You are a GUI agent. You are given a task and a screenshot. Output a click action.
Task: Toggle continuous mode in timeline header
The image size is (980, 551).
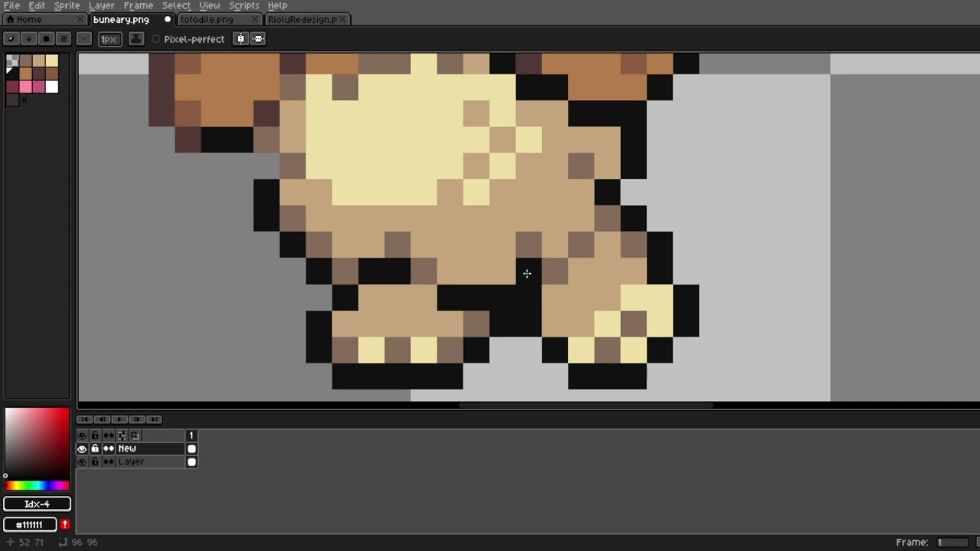pos(109,435)
